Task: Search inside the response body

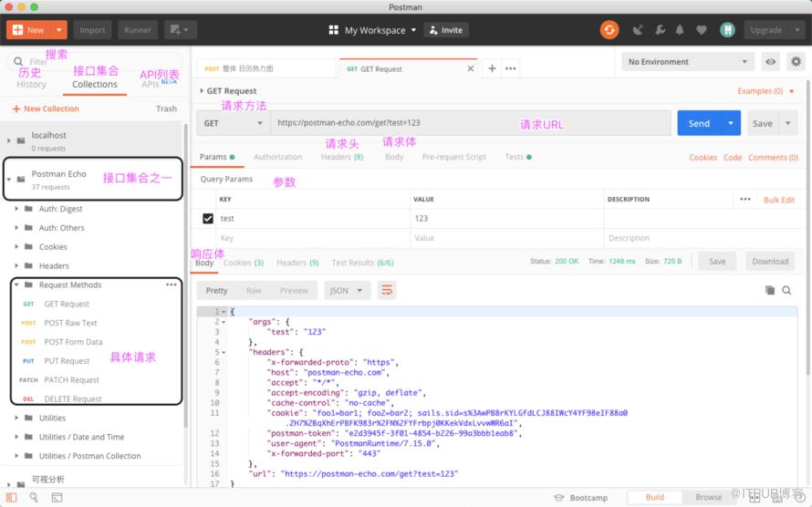Action: tap(786, 290)
